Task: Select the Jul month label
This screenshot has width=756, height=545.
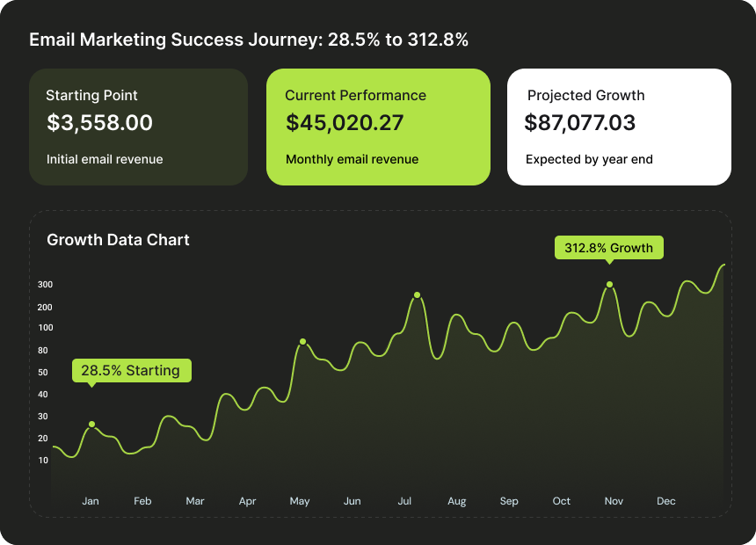Action: click(x=404, y=501)
